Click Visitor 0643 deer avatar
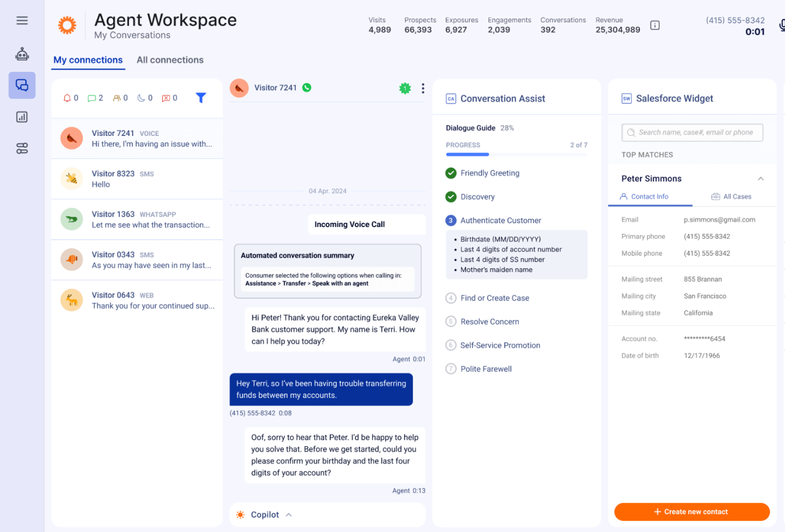The width and height of the screenshot is (785, 532). pyautogui.click(x=71, y=300)
